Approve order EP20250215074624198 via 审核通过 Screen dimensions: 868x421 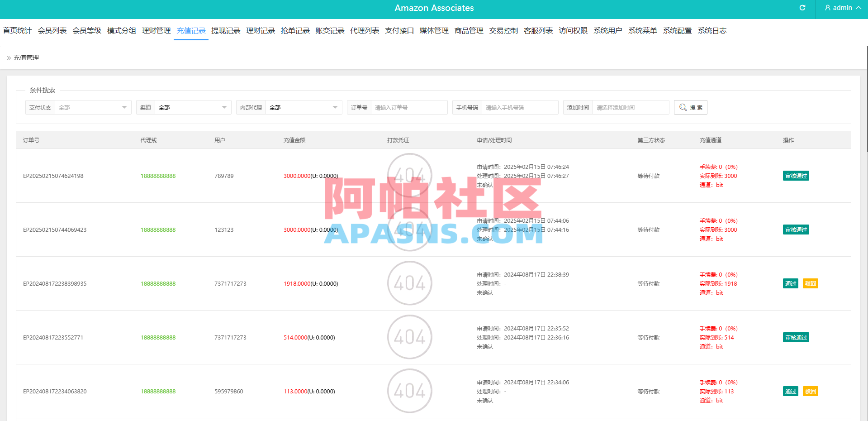tap(796, 176)
